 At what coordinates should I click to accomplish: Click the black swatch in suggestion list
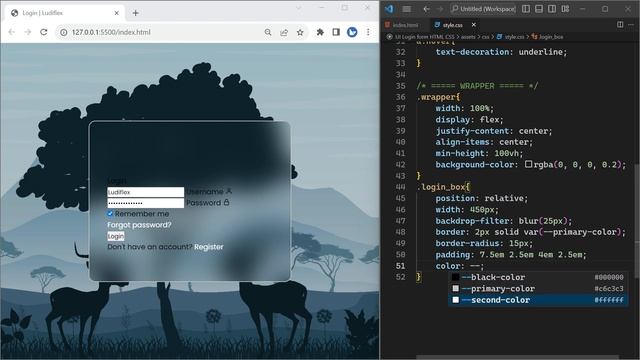456,277
